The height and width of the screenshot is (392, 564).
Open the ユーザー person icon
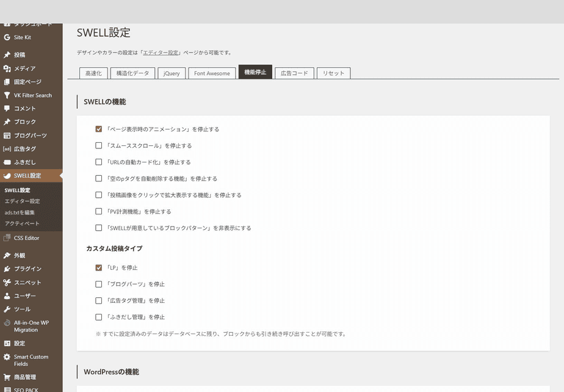pos(7,296)
